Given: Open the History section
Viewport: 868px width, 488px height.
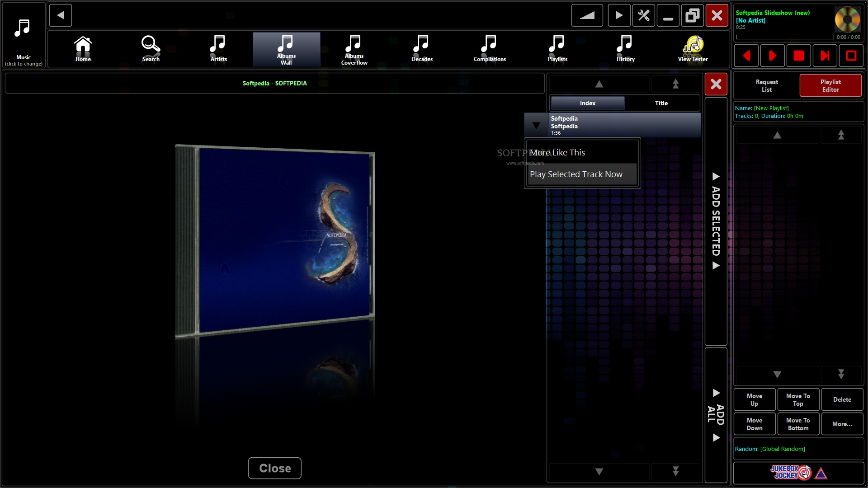Looking at the screenshot, I should (625, 49).
